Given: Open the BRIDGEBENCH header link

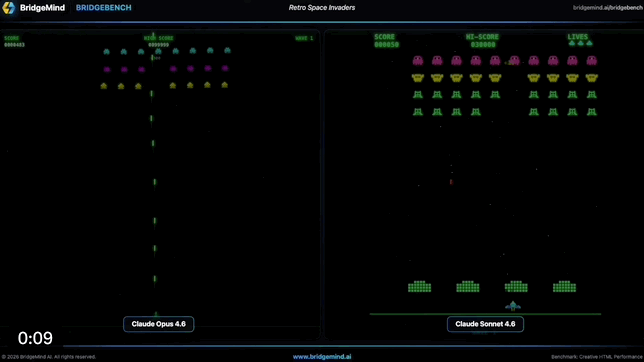Looking at the screenshot, I should 104,8.
